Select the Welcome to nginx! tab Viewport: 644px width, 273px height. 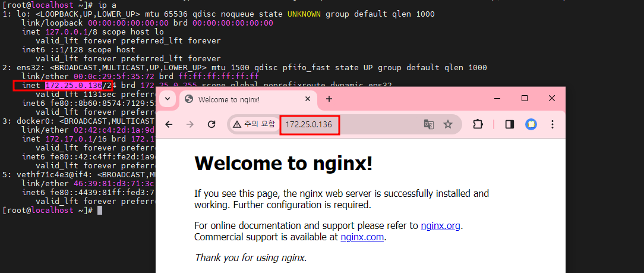coord(248,99)
